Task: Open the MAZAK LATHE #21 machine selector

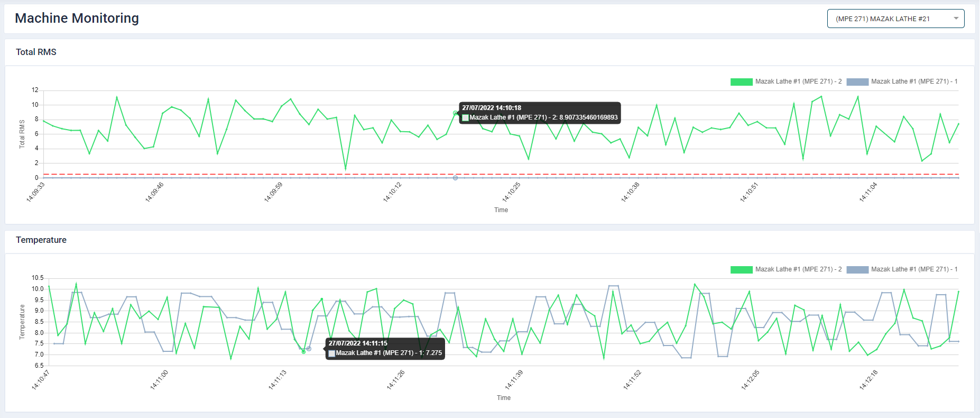Action: (888, 19)
